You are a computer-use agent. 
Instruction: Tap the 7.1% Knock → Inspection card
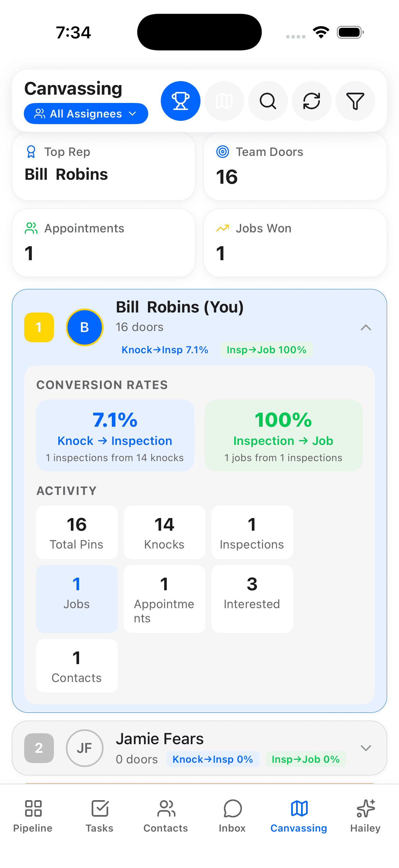[115, 435]
